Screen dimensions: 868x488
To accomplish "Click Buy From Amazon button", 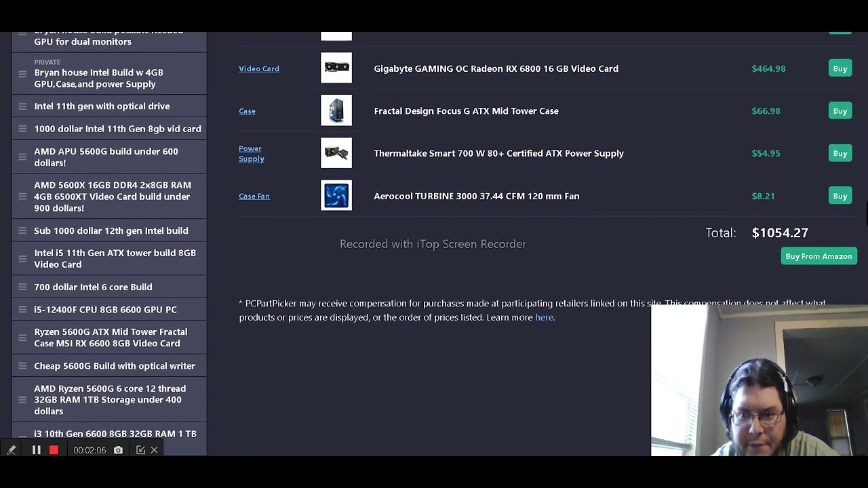I will click(818, 256).
